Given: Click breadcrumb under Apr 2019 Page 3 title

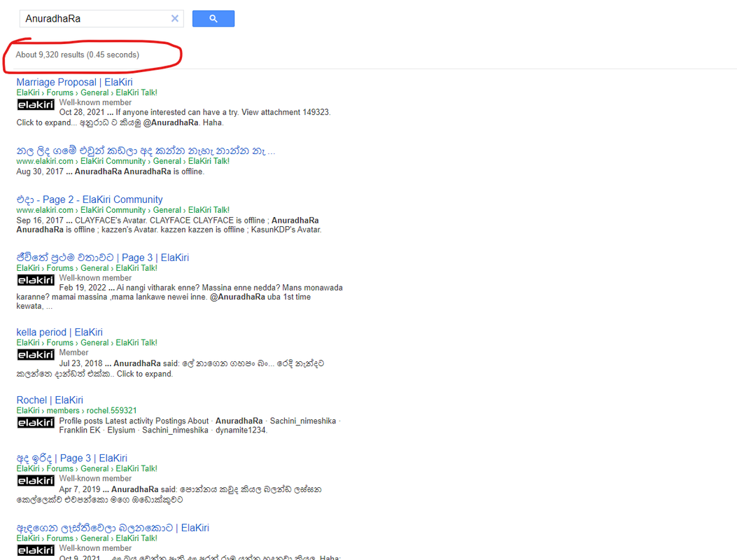Looking at the screenshot, I should pyautogui.click(x=87, y=469).
